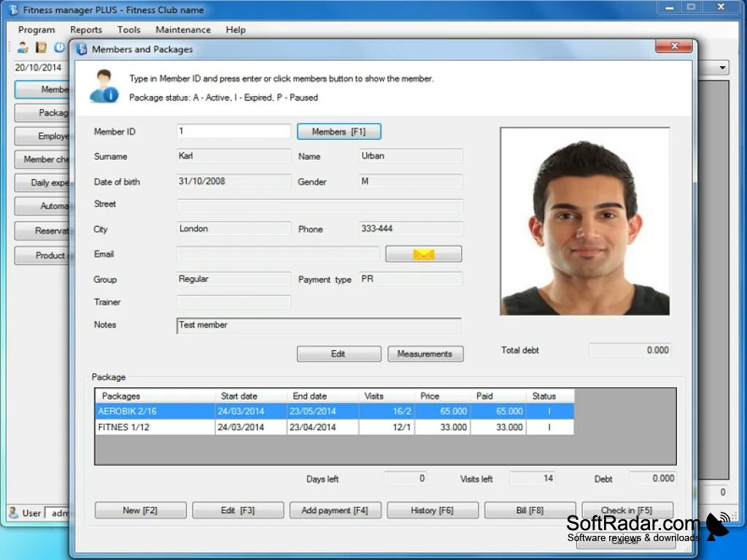
Task: Click the Payment type field PR
Action: click(411, 279)
